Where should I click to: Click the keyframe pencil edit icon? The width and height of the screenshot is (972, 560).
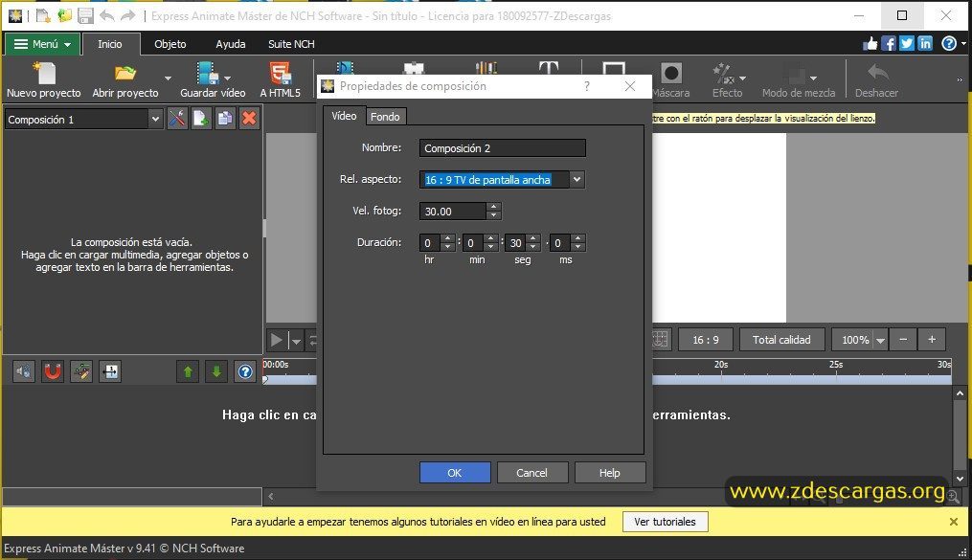click(81, 371)
